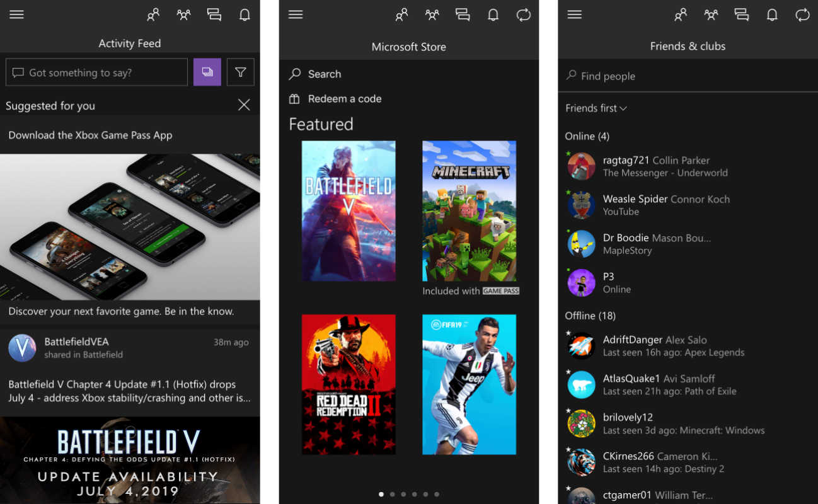Open AdriftDanger avatar picture
The image size is (818, 504).
(x=581, y=346)
